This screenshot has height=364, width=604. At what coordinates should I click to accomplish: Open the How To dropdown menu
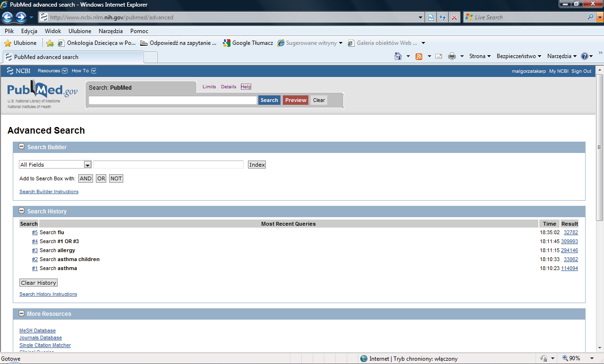click(x=84, y=71)
